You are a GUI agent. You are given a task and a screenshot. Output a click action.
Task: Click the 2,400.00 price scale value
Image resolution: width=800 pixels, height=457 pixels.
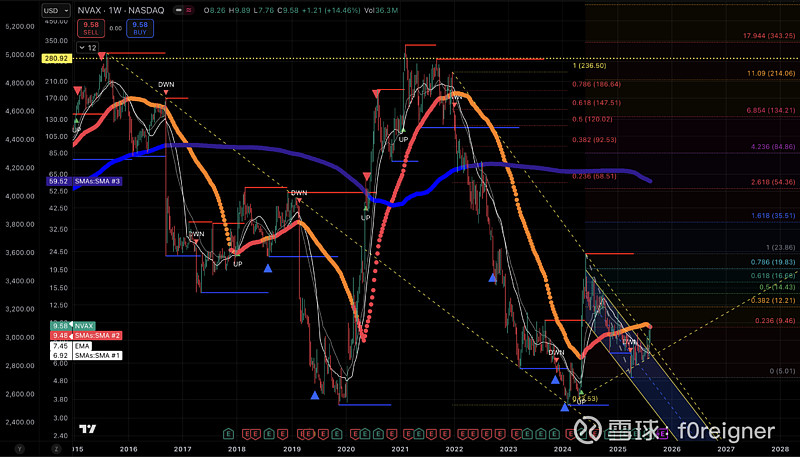tap(19, 422)
